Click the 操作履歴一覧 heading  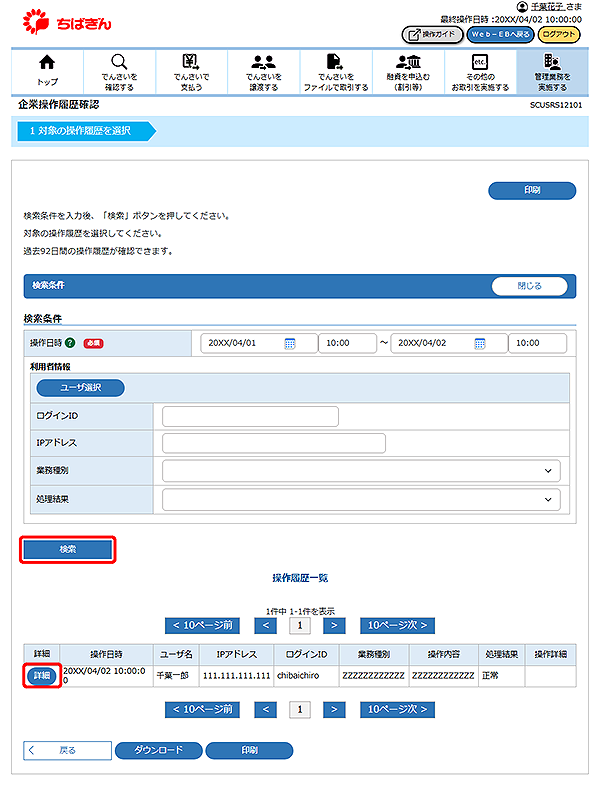pyautogui.click(x=300, y=578)
